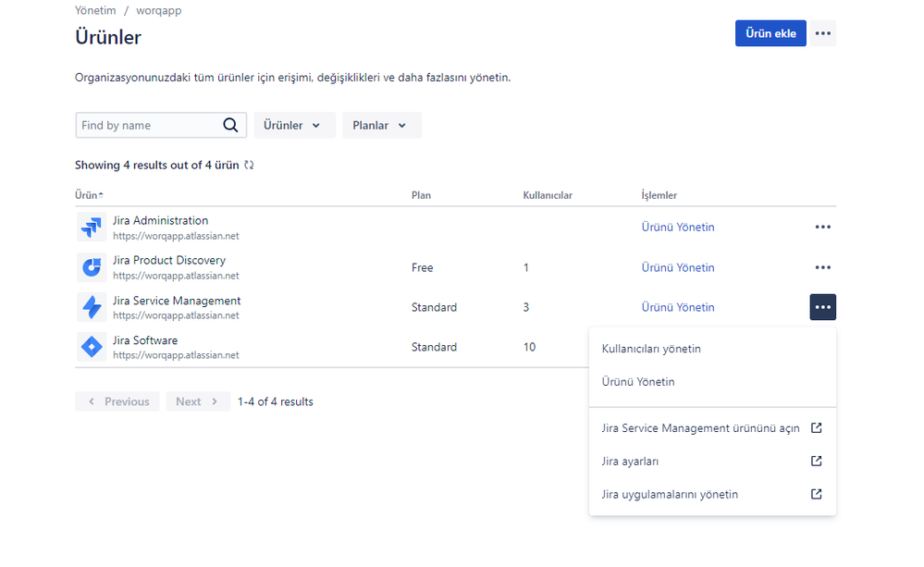Viewport: 924px width, 567px height.
Task: Close the Jira Service Management actions menu button
Action: pos(822,307)
